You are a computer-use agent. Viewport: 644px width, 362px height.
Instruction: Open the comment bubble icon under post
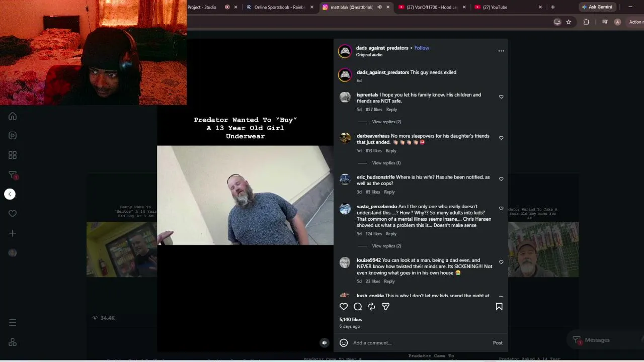(x=358, y=306)
